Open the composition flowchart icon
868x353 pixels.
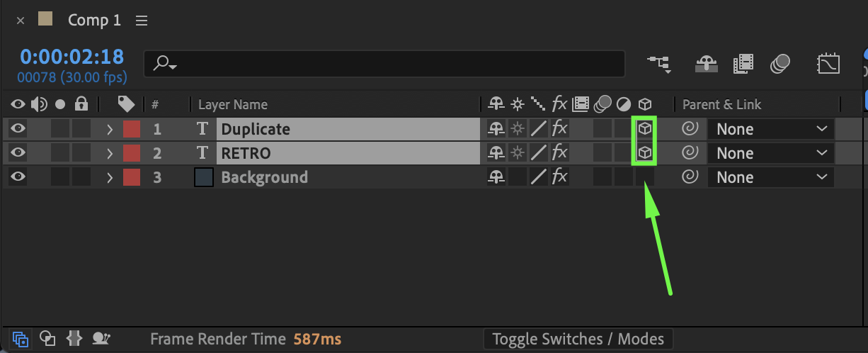click(x=658, y=65)
